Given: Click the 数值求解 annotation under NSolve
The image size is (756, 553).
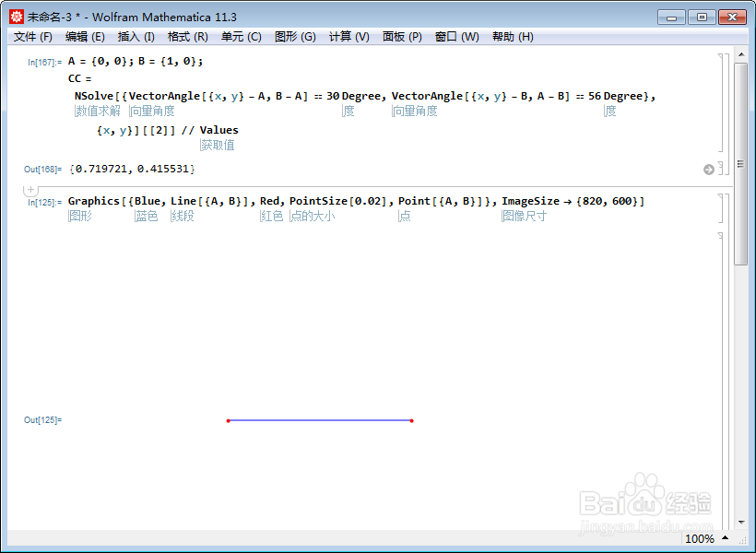Looking at the screenshot, I should click(98, 111).
